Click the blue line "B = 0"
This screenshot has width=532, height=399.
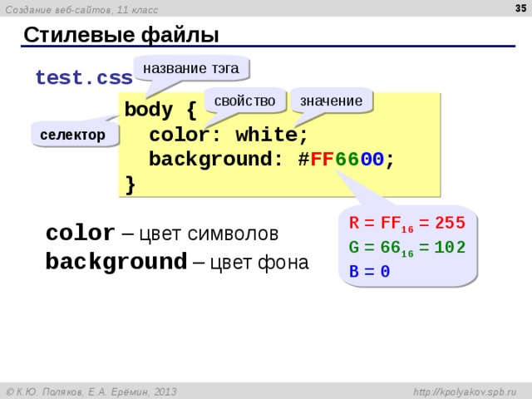pyautogui.click(x=369, y=272)
